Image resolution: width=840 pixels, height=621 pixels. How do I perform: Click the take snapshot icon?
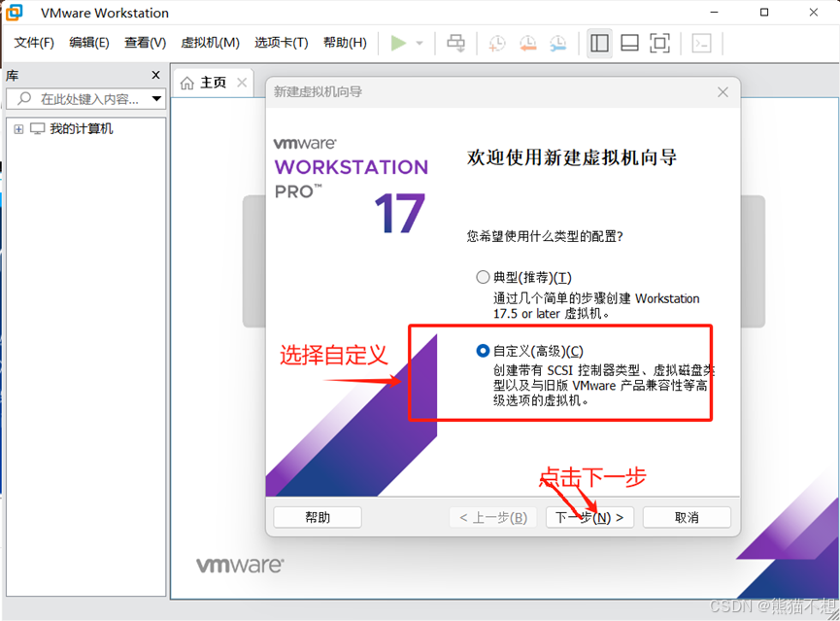pos(495,43)
